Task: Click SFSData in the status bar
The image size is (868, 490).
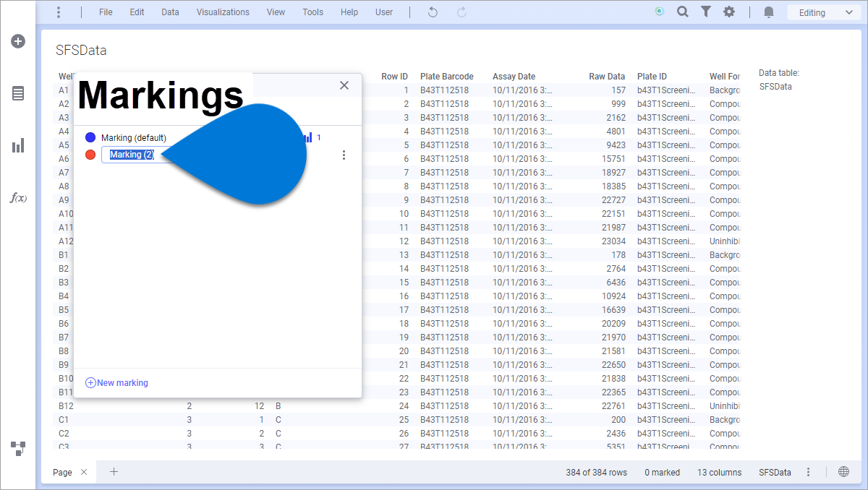Action: 775,472
